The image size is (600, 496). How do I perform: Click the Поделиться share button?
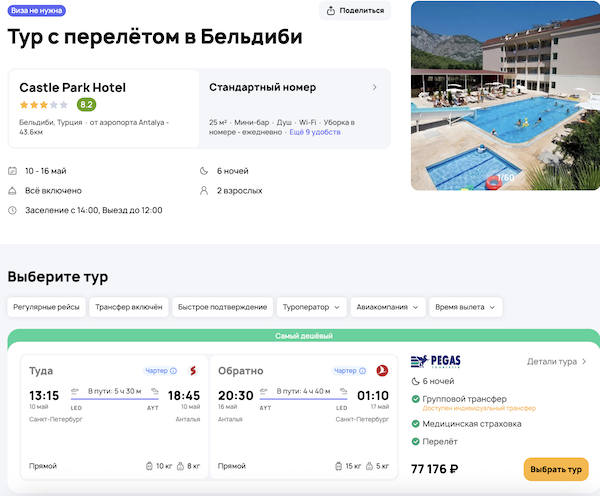pyautogui.click(x=355, y=11)
